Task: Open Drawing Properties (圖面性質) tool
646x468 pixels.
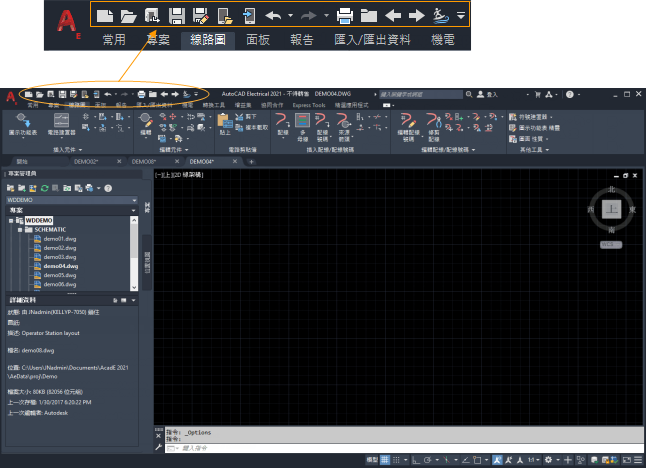Action: (527, 139)
